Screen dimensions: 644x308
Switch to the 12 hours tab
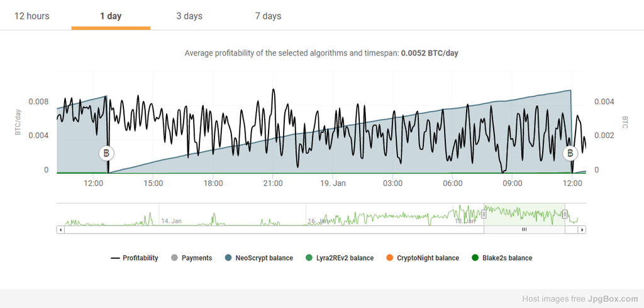(x=31, y=16)
